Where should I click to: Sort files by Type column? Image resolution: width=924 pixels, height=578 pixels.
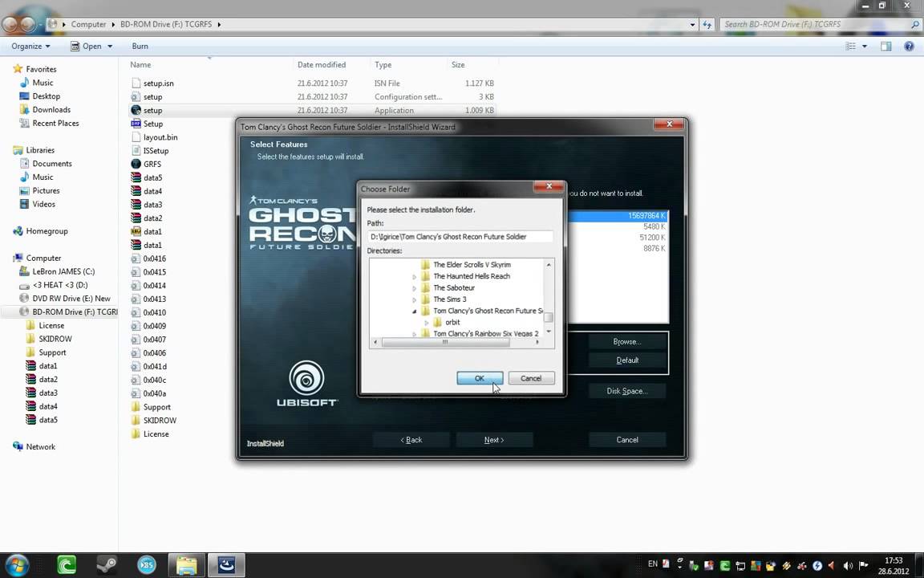pos(383,65)
